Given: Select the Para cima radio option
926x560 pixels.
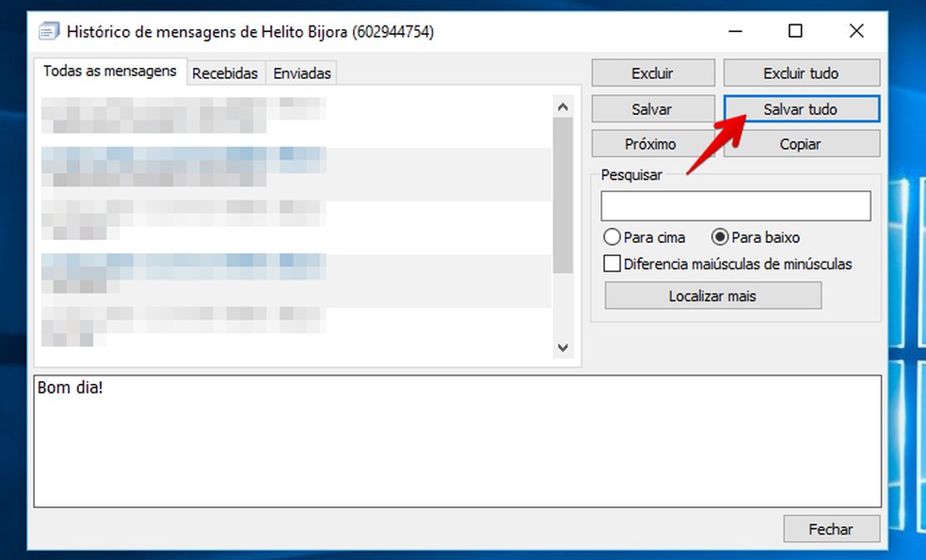Looking at the screenshot, I should click(645, 237).
